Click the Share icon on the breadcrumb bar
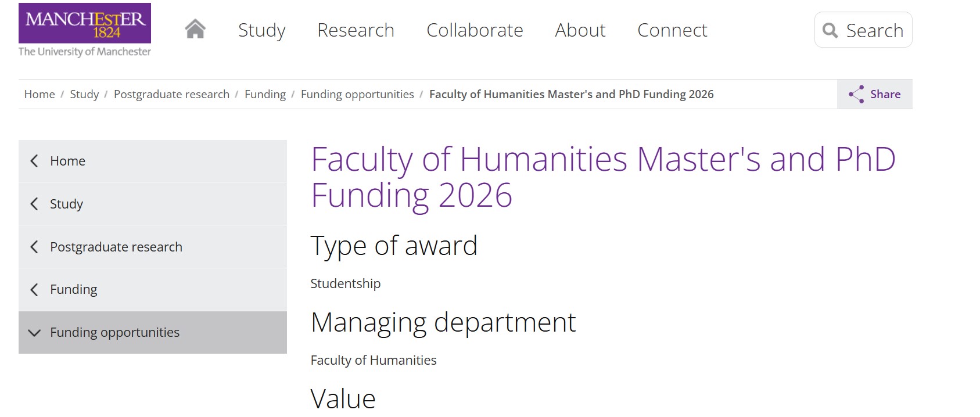The width and height of the screenshot is (980, 417). tap(856, 94)
